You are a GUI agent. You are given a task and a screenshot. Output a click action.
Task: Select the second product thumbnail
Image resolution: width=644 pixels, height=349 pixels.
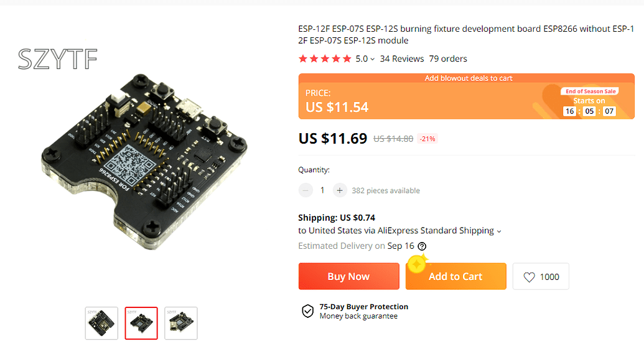(x=141, y=323)
